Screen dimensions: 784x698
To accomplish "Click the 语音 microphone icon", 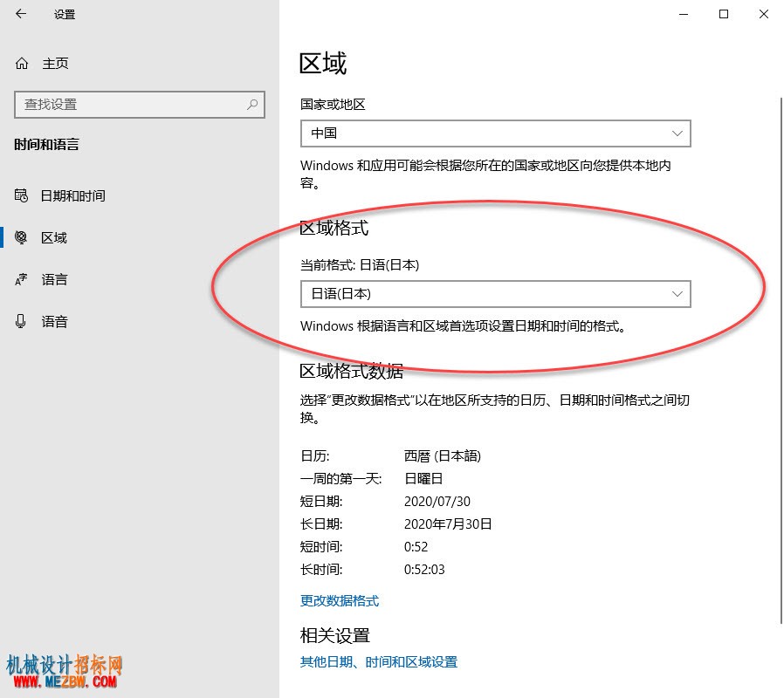I will coord(20,321).
